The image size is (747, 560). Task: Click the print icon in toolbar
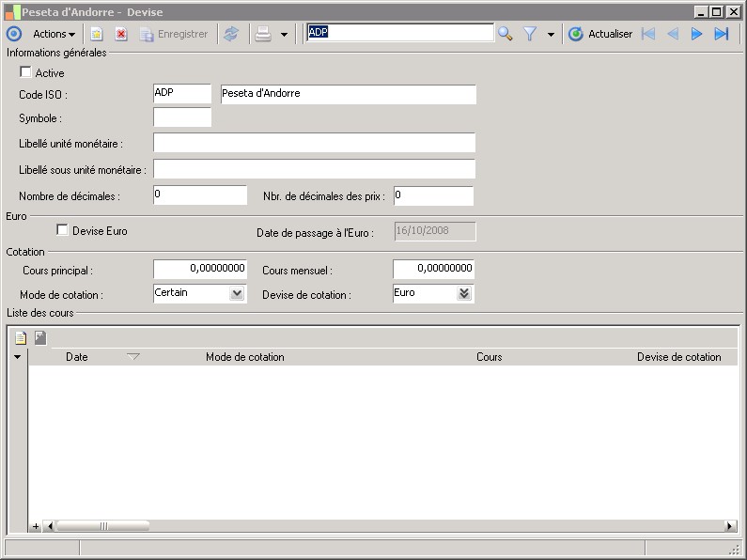[263, 34]
